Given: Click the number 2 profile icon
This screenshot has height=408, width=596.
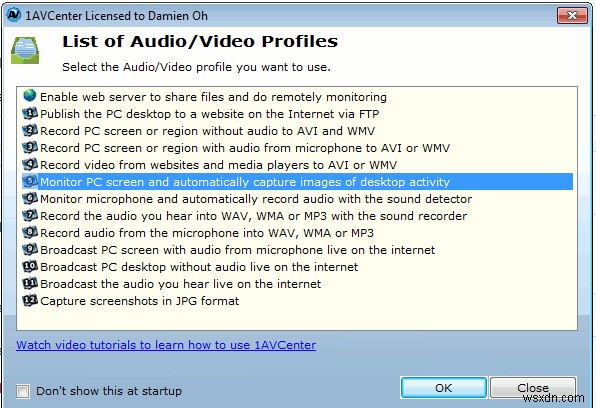Looking at the screenshot, I should point(30,130).
